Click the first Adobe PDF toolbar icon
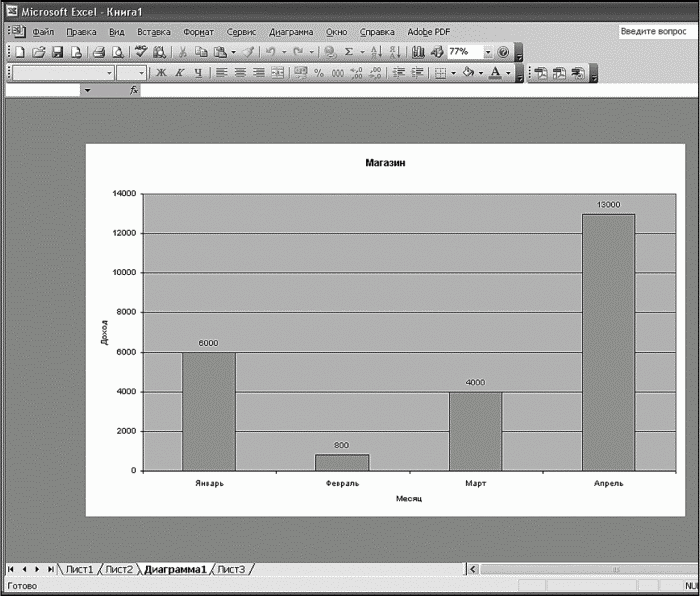The height and width of the screenshot is (596, 700). pos(542,73)
